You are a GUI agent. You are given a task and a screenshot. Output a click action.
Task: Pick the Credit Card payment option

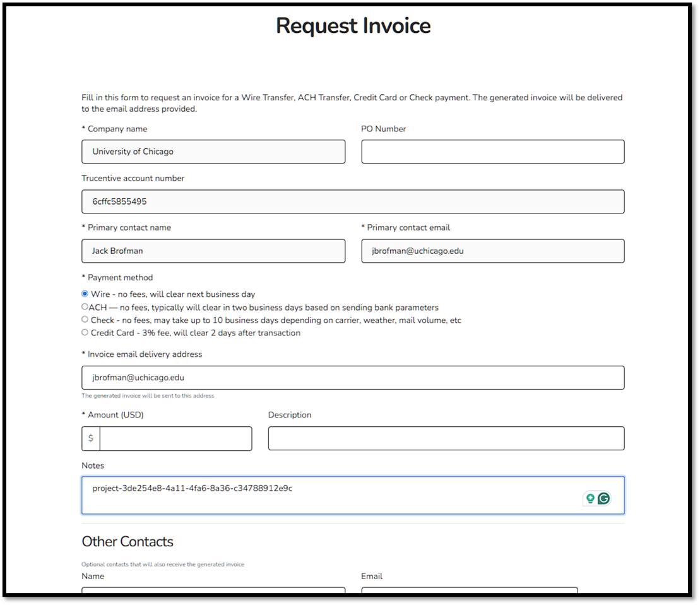tap(85, 332)
